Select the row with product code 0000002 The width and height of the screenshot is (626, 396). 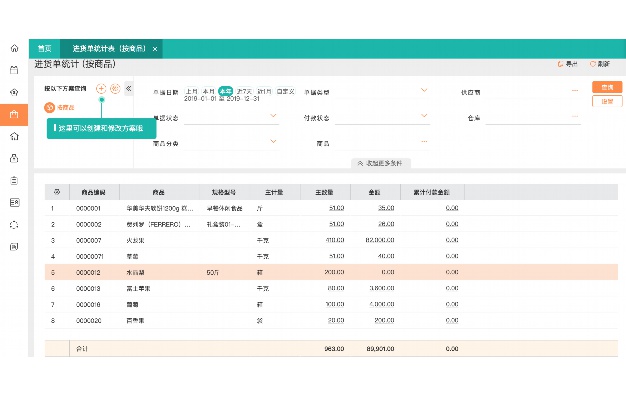(x=331, y=224)
